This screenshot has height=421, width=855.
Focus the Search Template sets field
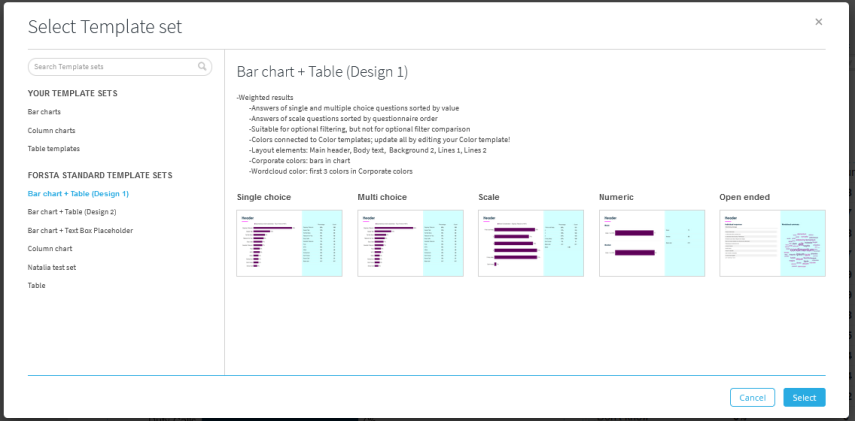point(119,67)
